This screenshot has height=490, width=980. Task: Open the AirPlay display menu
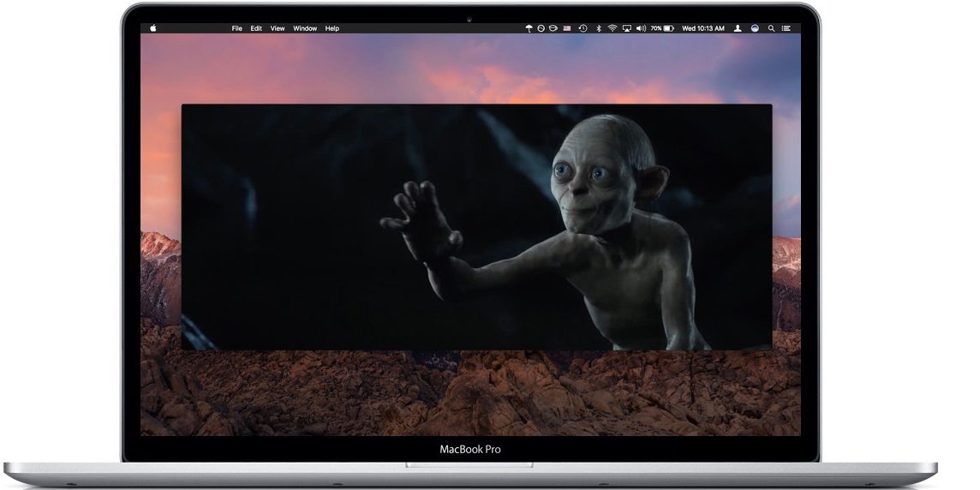(x=627, y=28)
